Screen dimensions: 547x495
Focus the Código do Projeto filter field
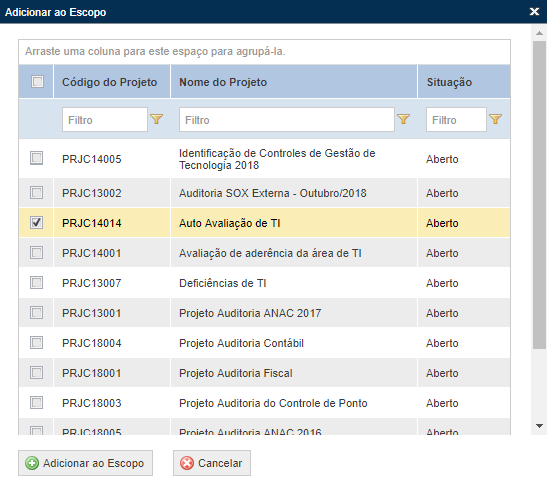coord(105,120)
